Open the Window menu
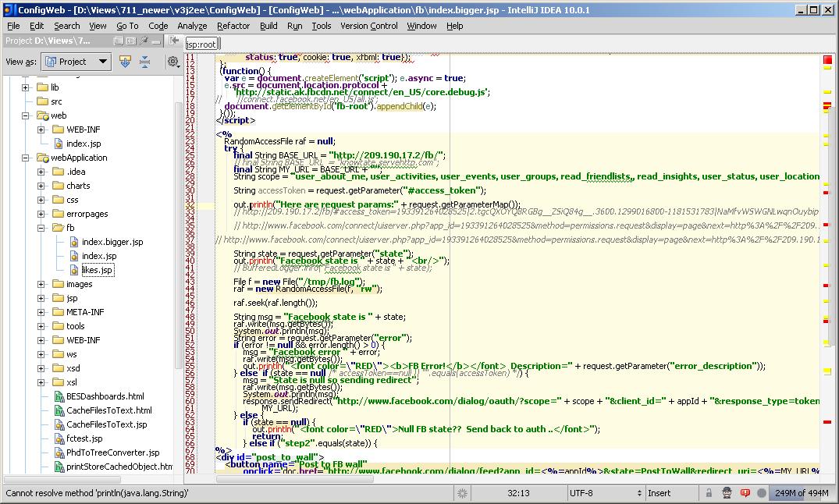The height and width of the screenshot is (504, 839). 421,26
